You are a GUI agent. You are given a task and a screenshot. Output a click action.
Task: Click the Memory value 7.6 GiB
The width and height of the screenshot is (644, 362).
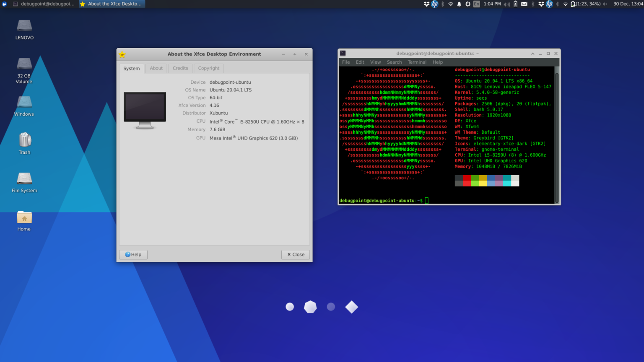coord(218,129)
